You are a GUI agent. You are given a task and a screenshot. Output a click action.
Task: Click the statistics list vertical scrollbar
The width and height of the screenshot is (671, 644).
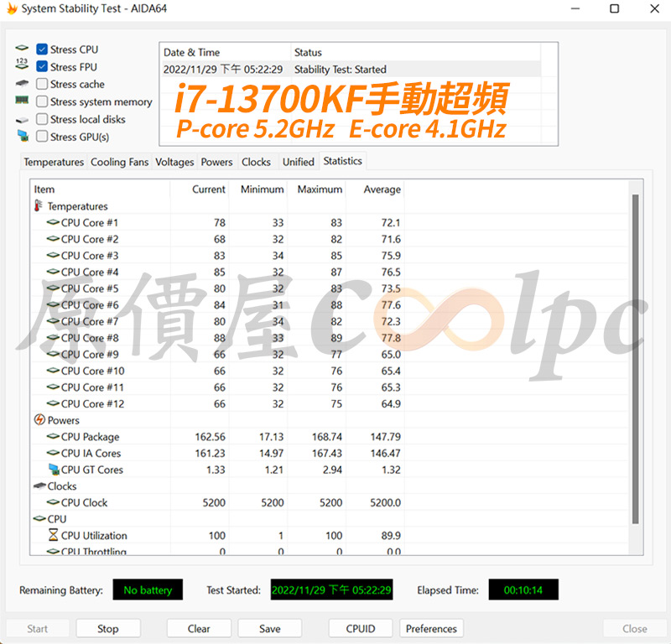(x=636, y=359)
